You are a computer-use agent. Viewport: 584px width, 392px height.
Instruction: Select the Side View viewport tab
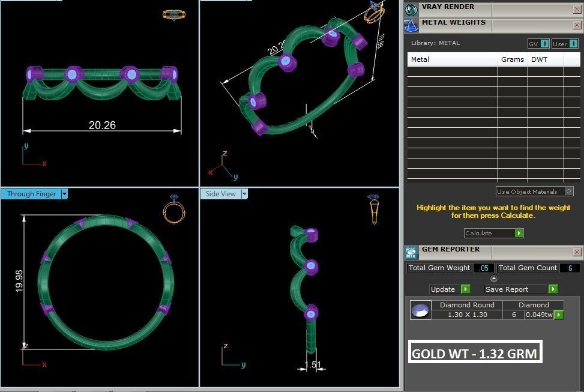(220, 194)
